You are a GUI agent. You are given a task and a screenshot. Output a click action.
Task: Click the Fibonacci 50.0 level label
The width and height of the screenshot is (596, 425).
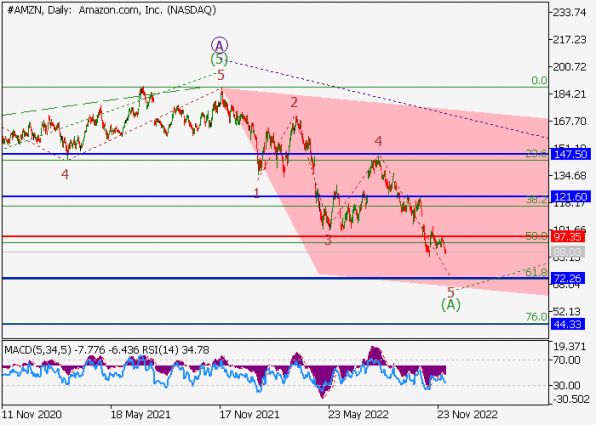point(536,236)
